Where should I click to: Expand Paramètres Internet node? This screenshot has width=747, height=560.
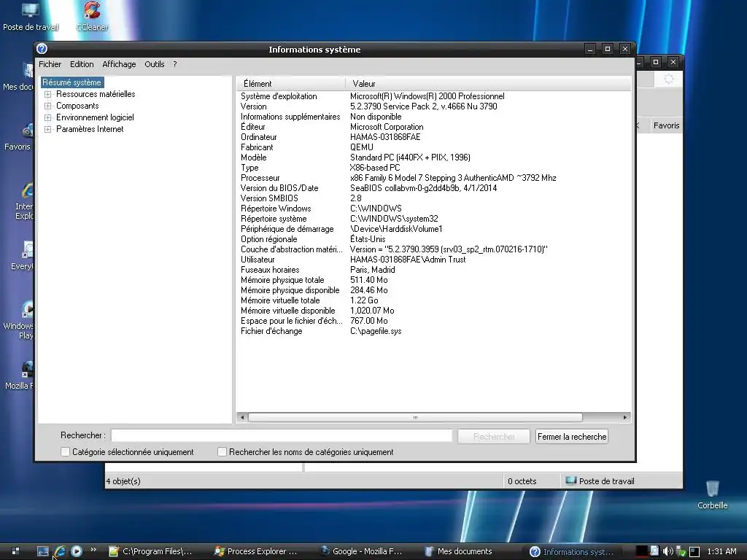pos(47,130)
